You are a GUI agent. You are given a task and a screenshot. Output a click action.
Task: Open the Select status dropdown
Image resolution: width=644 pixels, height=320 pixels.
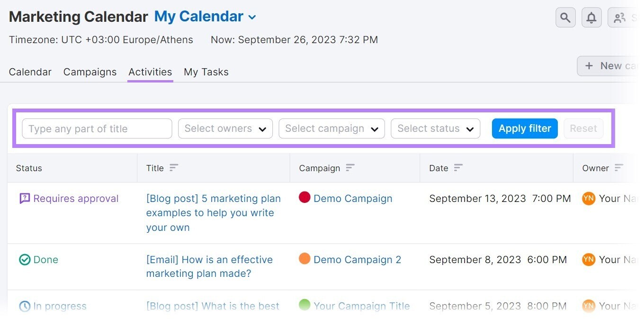(x=435, y=128)
